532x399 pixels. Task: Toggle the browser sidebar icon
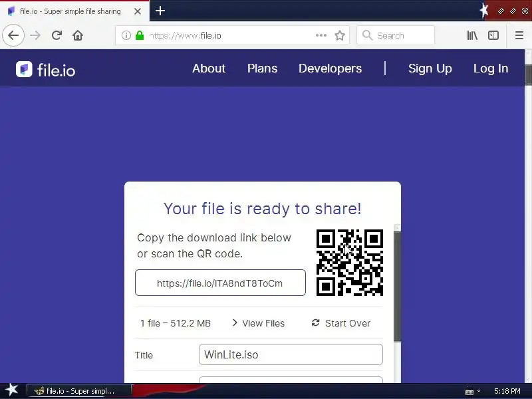click(x=493, y=35)
